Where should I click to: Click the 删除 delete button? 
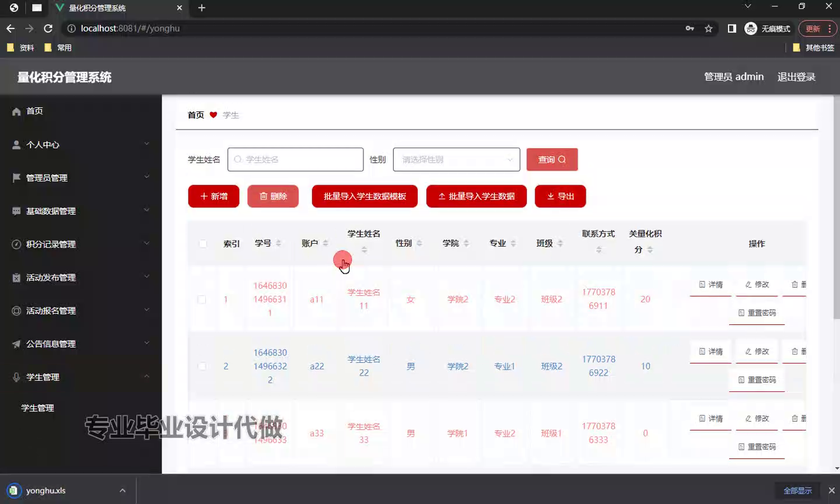tap(273, 196)
